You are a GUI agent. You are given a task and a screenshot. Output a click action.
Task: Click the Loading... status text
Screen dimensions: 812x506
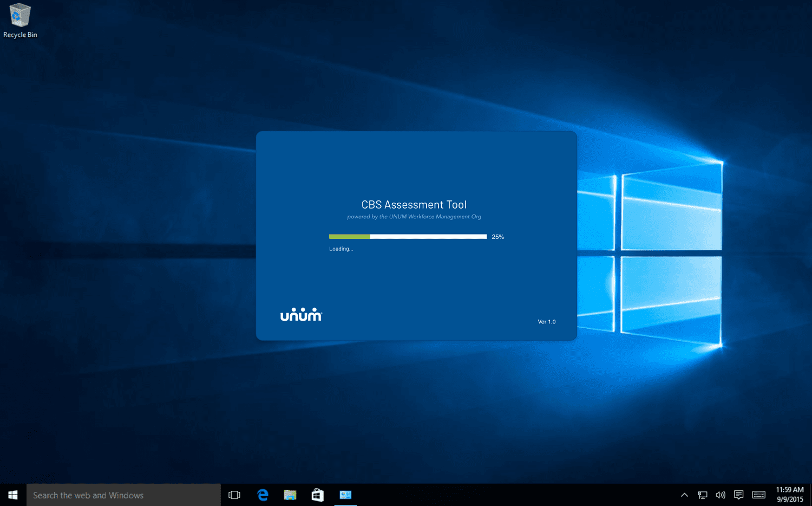click(341, 249)
